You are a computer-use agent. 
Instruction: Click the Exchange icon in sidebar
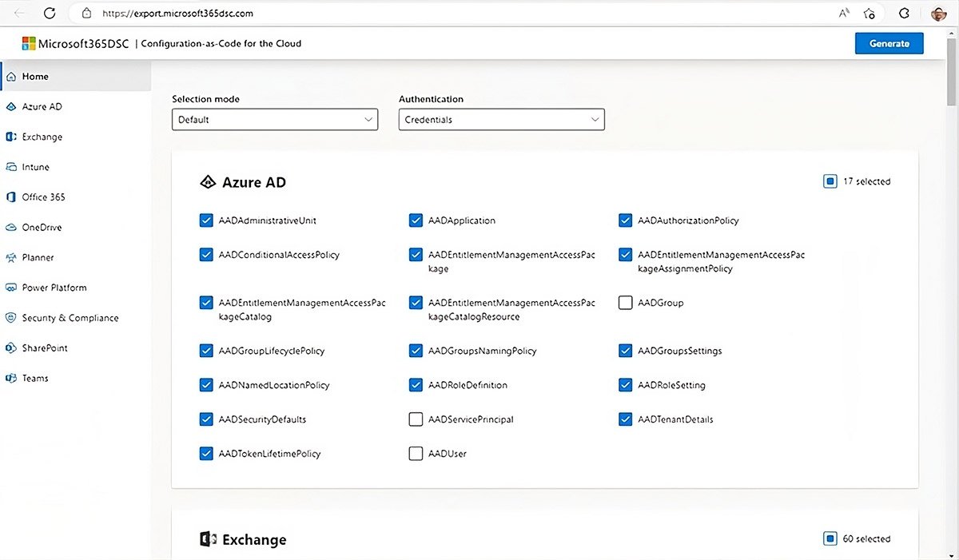(x=11, y=137)
